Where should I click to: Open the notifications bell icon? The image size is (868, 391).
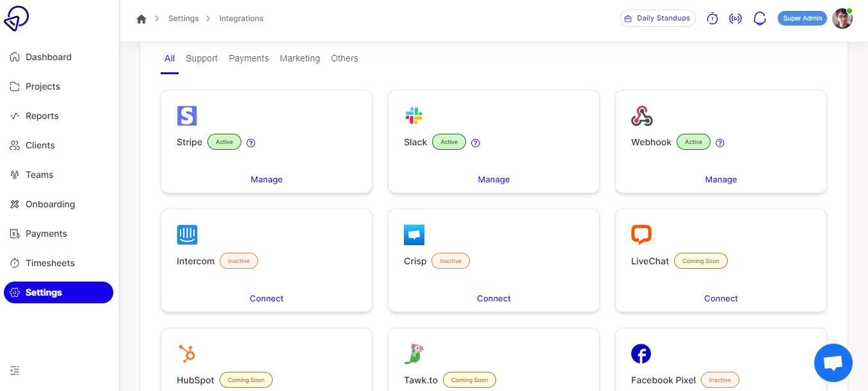(x=760, y=19)
